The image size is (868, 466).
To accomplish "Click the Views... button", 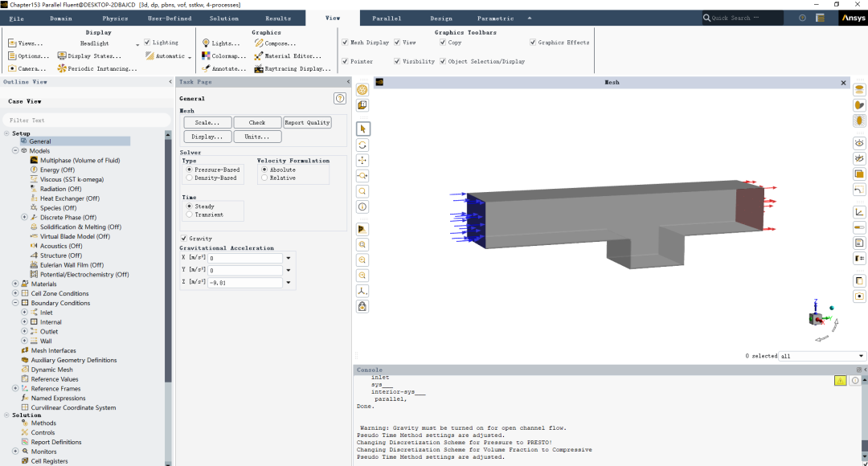I will [x=26, y=43].
